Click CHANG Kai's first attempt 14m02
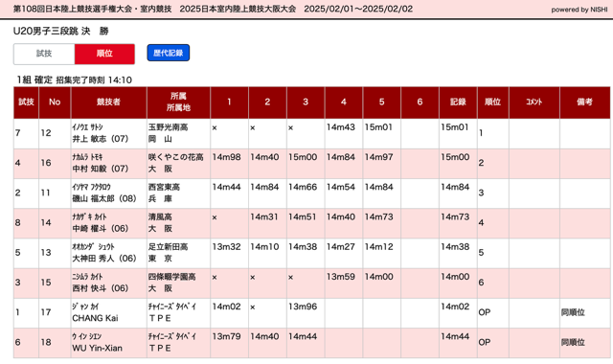 click(226, 307)
